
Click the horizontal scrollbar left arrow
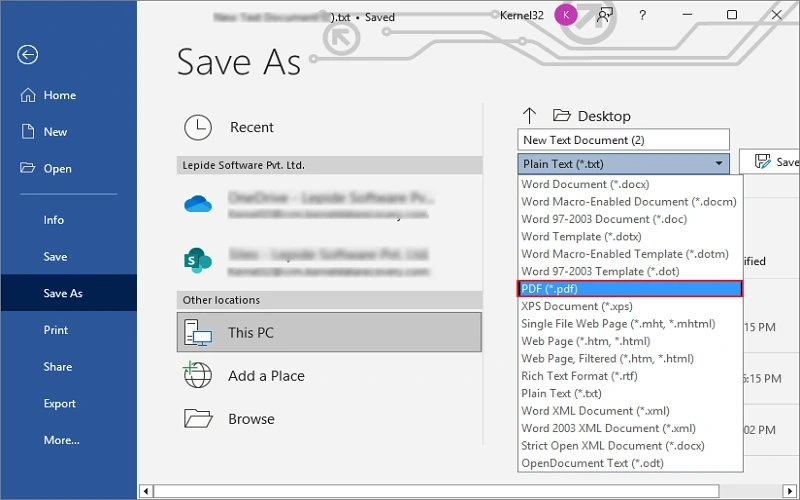point(146,491)
